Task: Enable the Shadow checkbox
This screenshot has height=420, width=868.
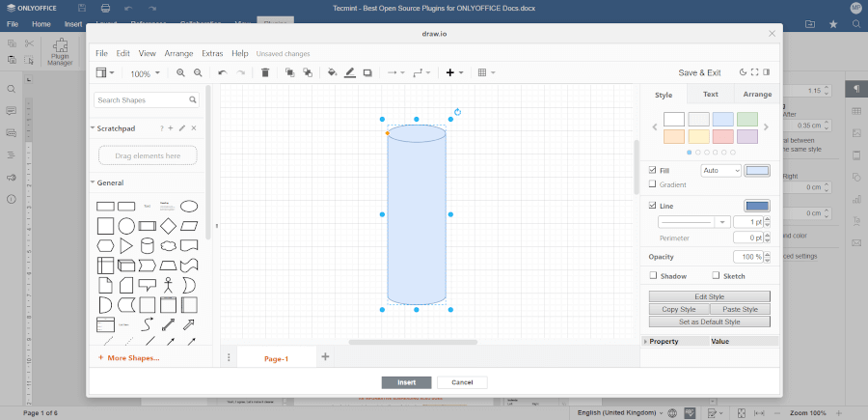Action: tap(653, 276)
